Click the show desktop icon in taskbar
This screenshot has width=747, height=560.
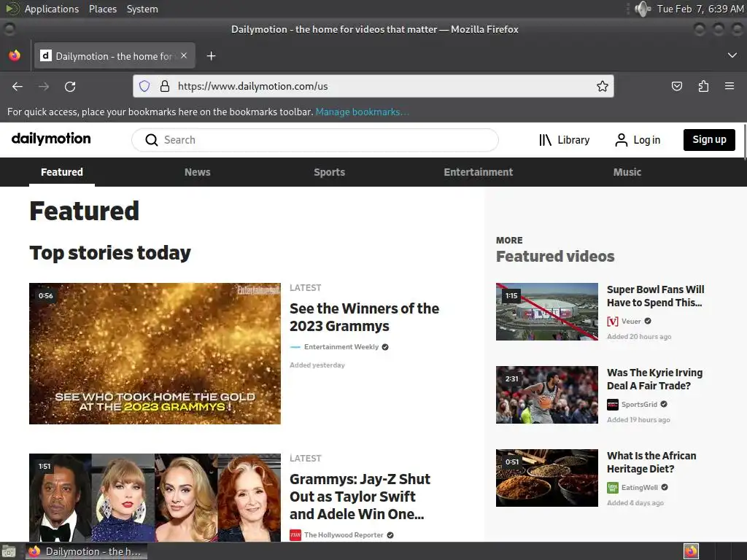pos(9,552)
